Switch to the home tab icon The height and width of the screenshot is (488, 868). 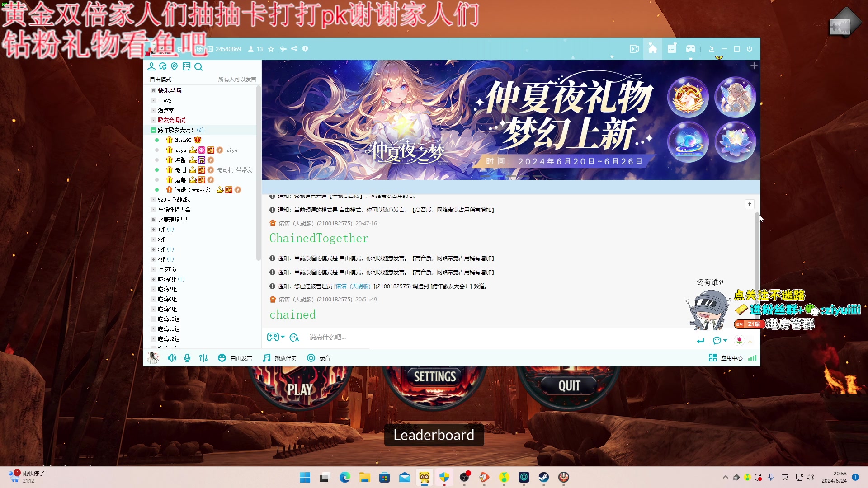pos(653,49)
